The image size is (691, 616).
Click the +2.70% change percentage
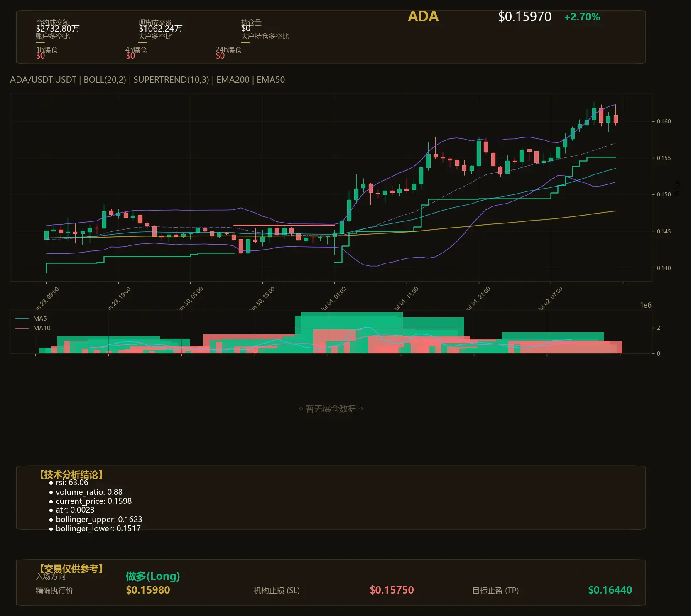[x=582, y=17]
